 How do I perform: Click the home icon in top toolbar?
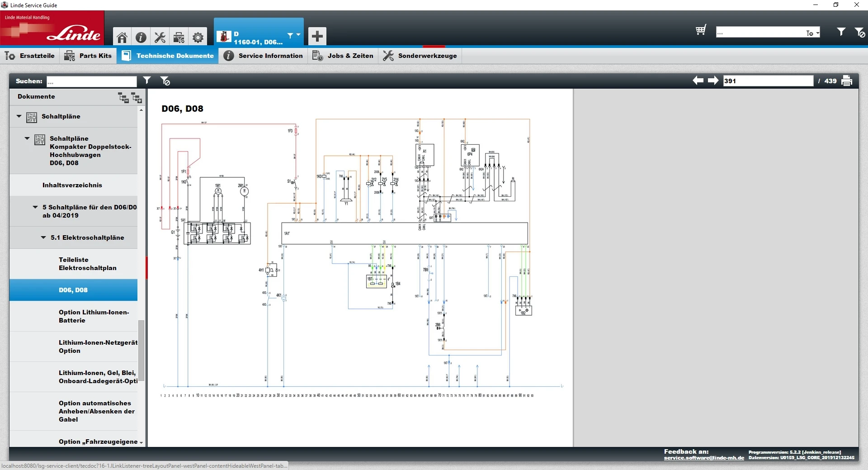(122, 37)
